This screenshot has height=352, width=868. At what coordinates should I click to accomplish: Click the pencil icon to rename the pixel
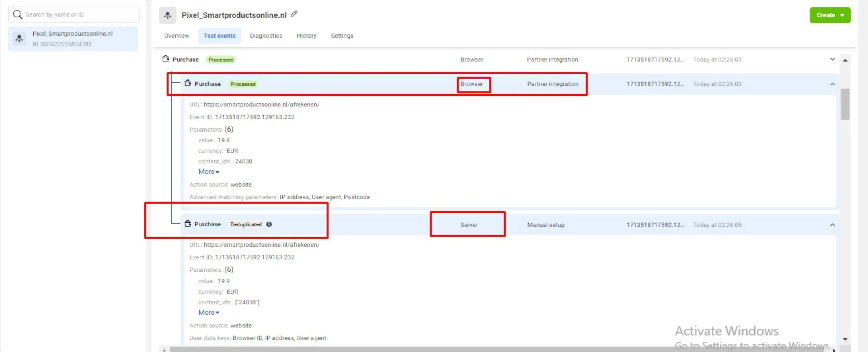pos(294,14)
